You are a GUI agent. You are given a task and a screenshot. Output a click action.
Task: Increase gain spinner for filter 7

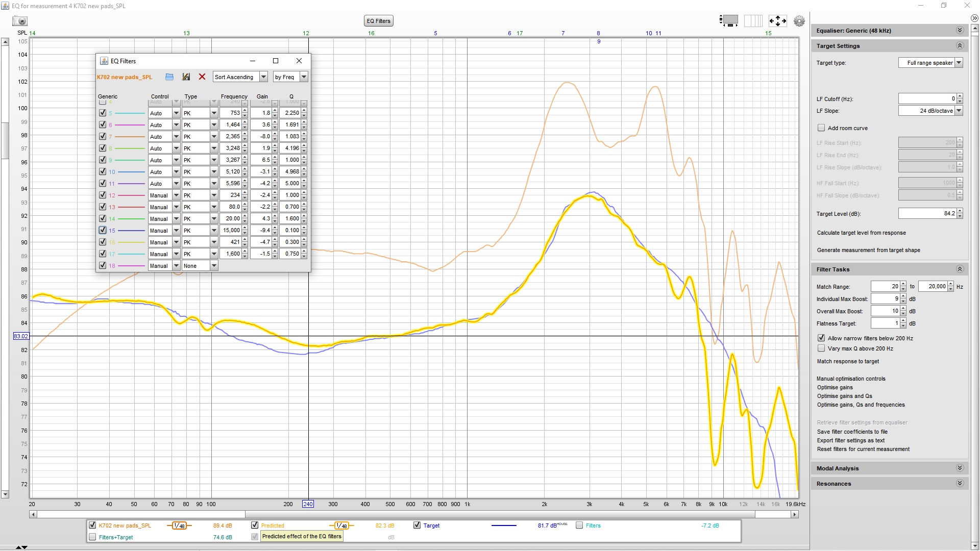[275, 134]
